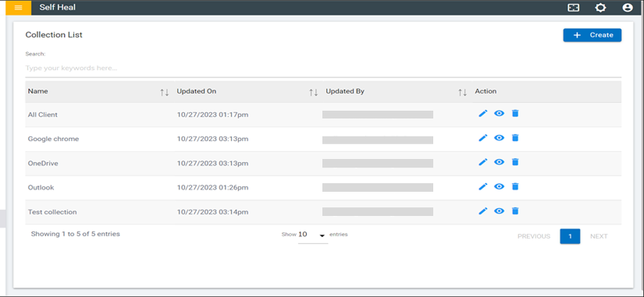
Task: View the Outlook collection with eye icon
Action: point(499,186)
